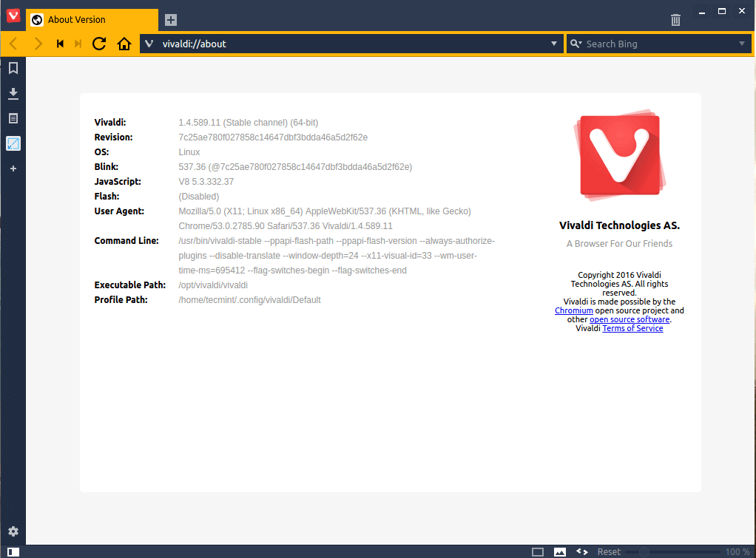Click the revision hash 7c25ae780f... text

pos(273,137)
